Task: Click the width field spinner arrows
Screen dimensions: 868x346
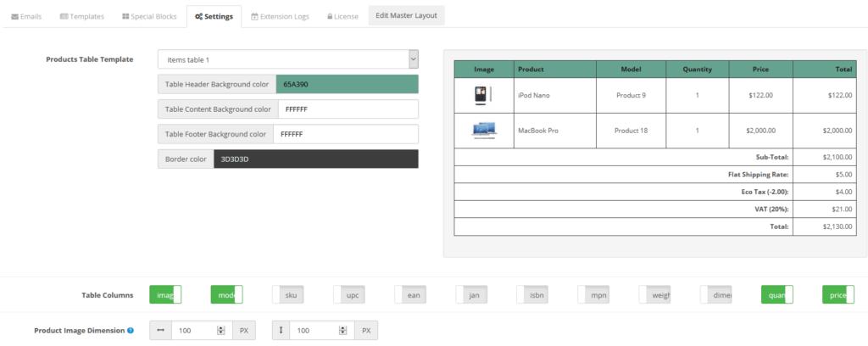Action: (x=221, y=331)
